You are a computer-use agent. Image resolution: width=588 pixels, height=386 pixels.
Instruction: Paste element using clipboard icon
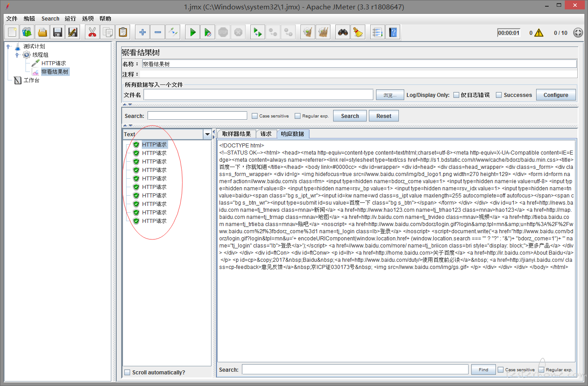(x=123, y=32)
